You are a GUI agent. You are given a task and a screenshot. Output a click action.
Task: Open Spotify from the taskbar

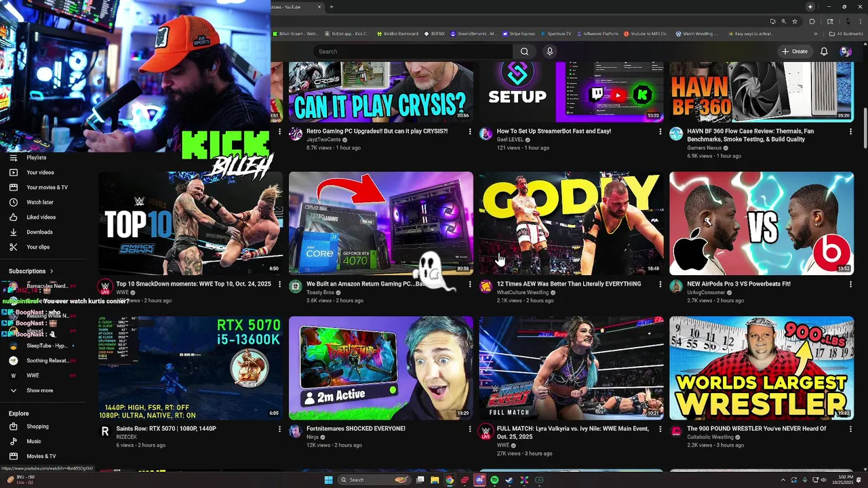[x=494, y=480]
